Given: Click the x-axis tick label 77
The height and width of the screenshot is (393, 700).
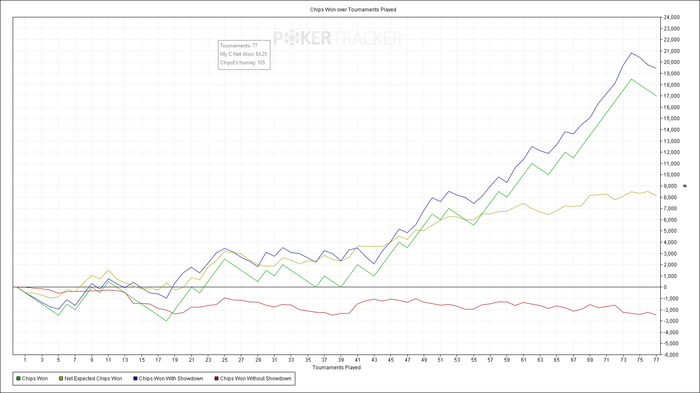Looking at the screenshot, I should [x=656, y=360].
